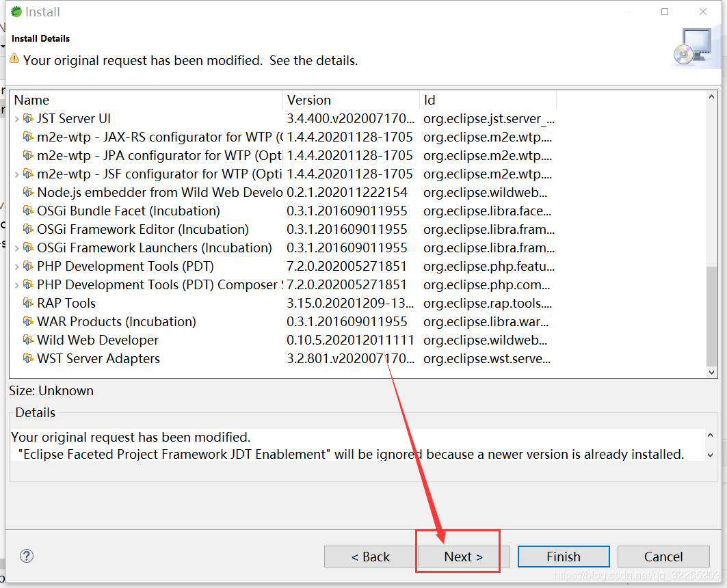727x588 pixels.
Task: Select m2e-wtp JAX-RS configurator row name
Action: pyautogui.click(x=159, y=137)
